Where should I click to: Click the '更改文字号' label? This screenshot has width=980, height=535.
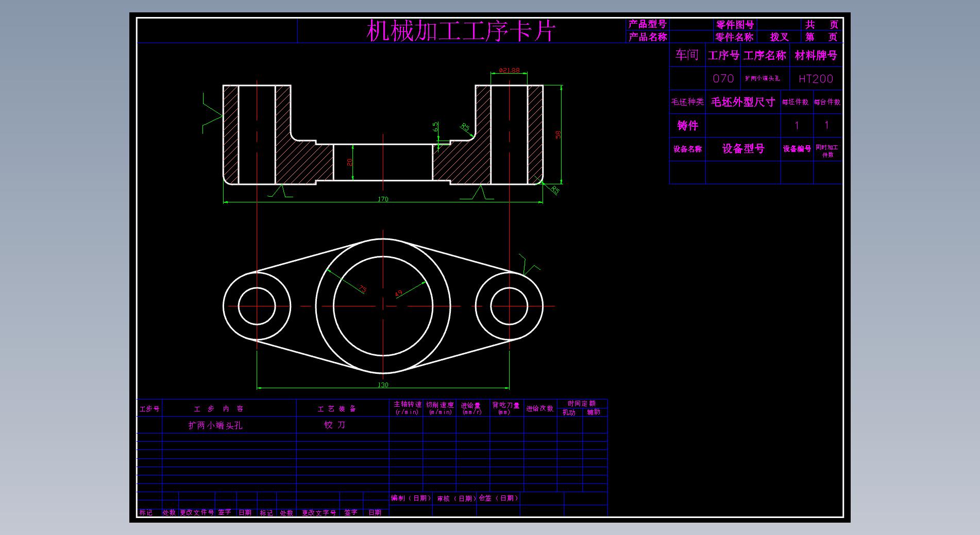point(319,513)
